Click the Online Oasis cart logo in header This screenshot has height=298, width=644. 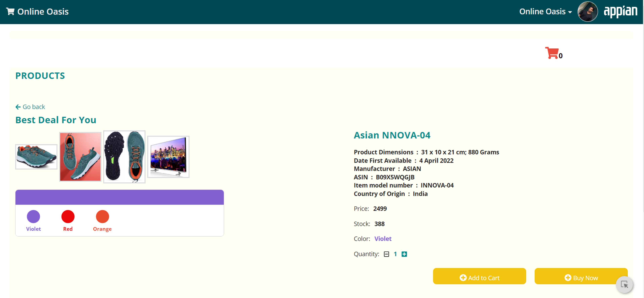pos(37,12)
